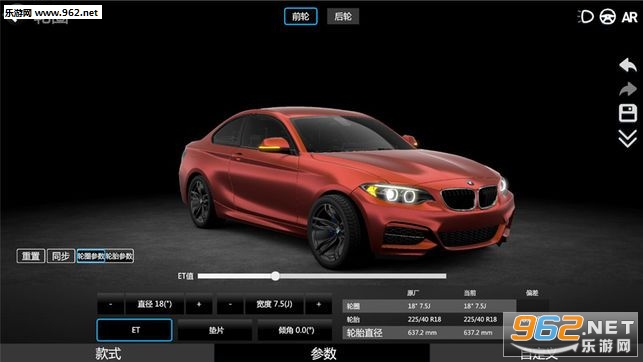Click the 重置 reset button
This screenshot has width=643, height=362.
tap(31, 256)
